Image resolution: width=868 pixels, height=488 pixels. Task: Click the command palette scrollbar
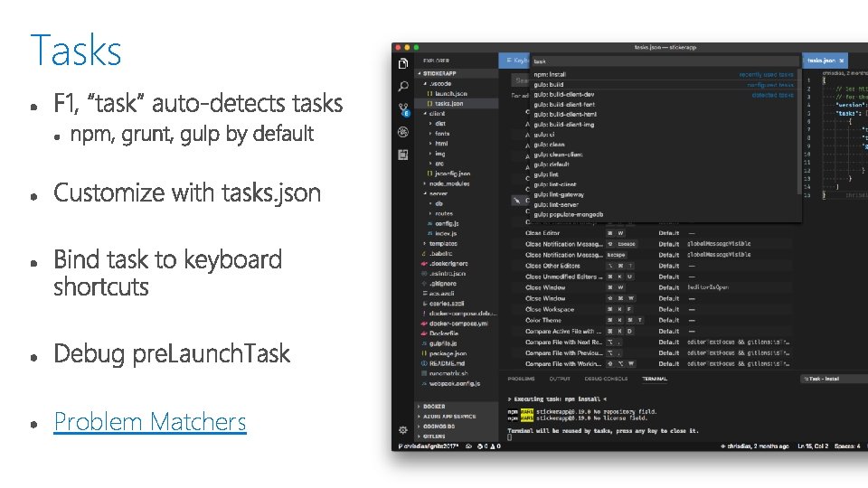(x=799, y=133)
